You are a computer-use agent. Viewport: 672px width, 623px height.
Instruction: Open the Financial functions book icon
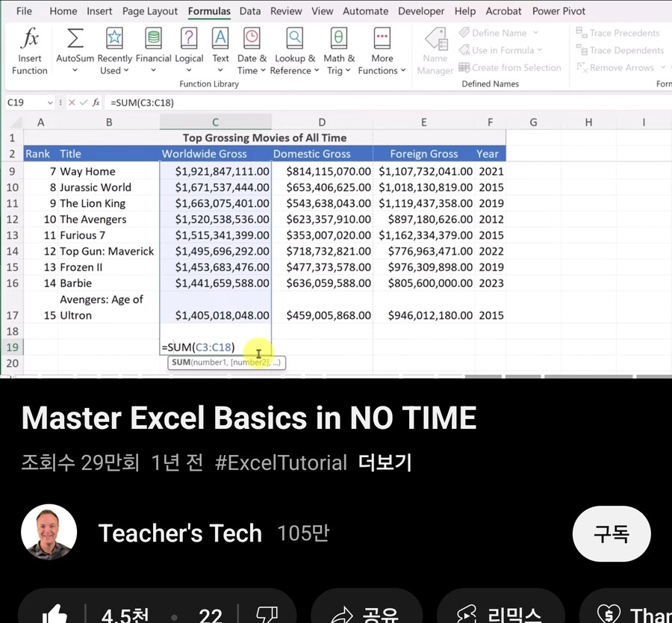(153, 38)
